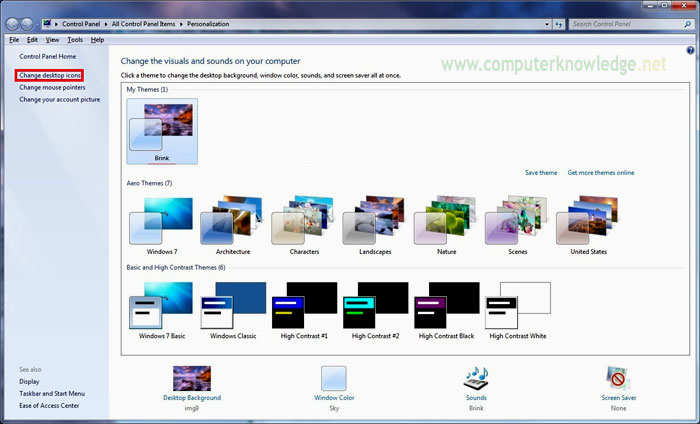Select the Windows Classic theme
The image size is (700, 424).
233,310
